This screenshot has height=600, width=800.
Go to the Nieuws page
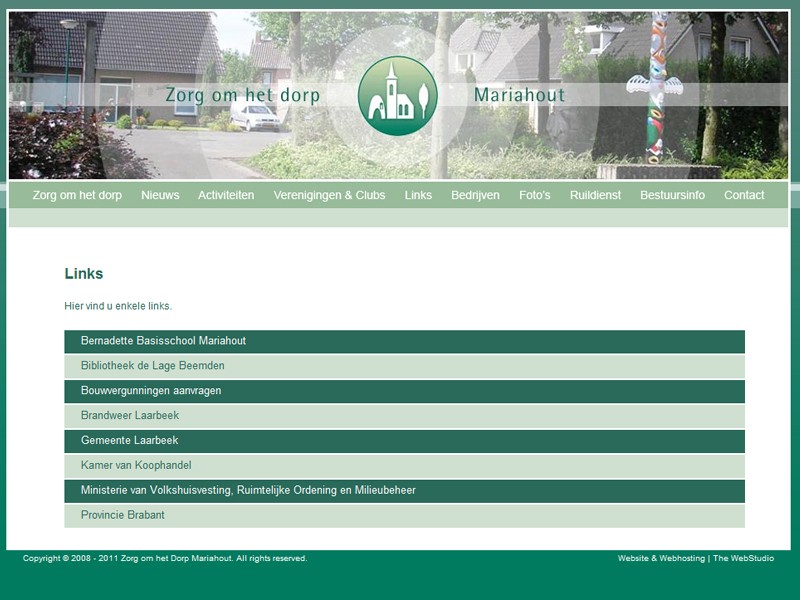pyautogui.click(x=160, y=195)
